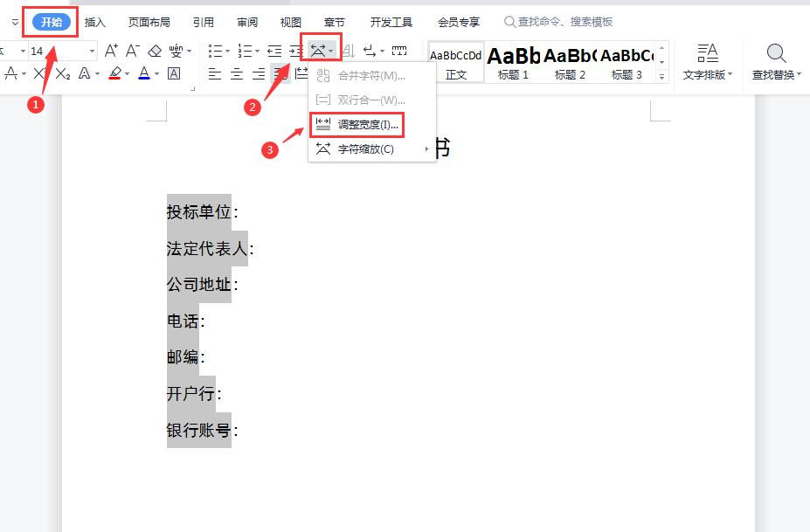The width and height of the screenshot is (810, 532).
Task: Open the 页面布局 tab
Action: point(149,22)
